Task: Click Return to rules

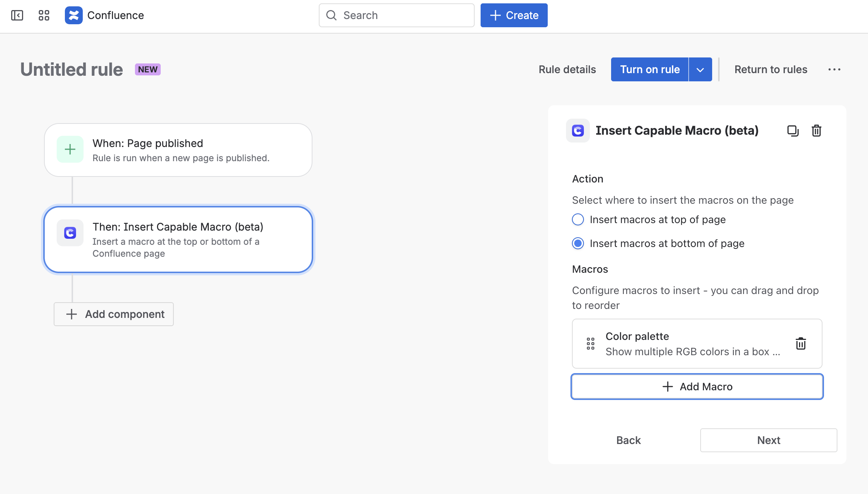Action: [x=771, y=69]
